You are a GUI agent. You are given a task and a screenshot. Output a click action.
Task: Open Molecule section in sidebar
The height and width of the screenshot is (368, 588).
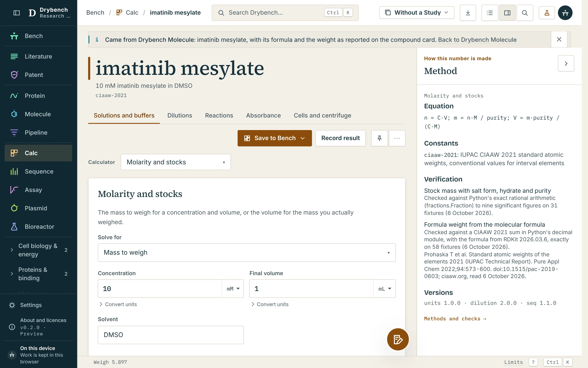click(38, 114)
